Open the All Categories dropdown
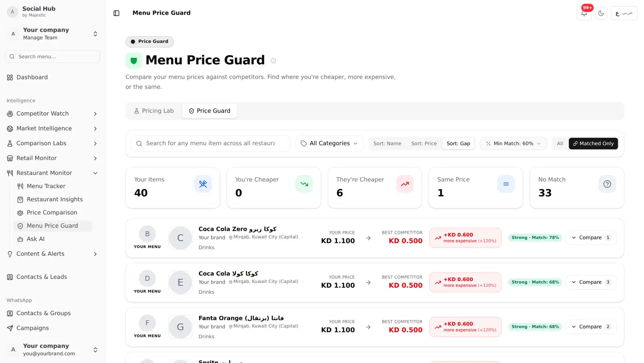 329,143
